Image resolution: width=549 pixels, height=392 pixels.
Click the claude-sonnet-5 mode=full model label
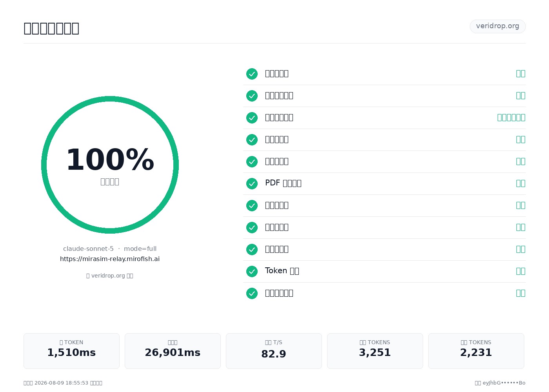(x=110, y=249)
